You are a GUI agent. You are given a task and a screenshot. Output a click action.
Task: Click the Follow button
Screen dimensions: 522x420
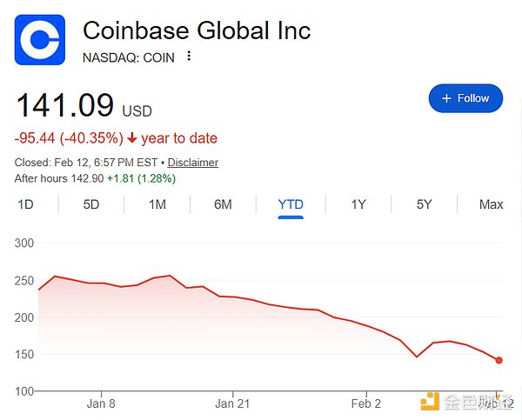pos(465,98)
